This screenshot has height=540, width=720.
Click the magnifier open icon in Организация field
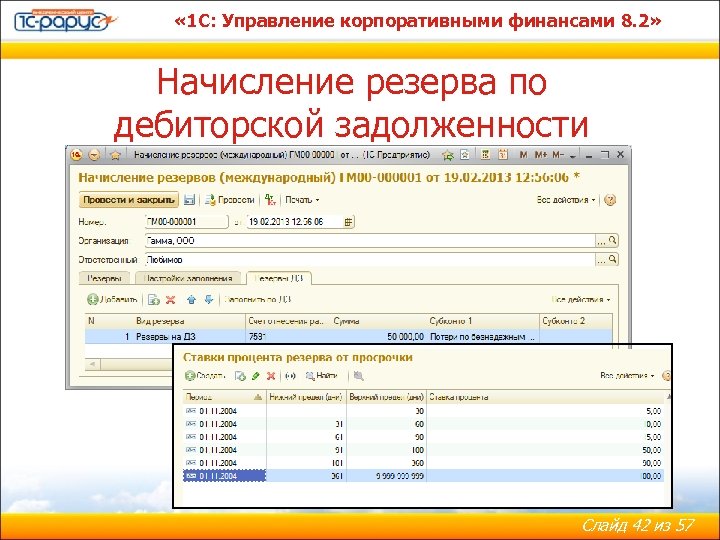613,240
